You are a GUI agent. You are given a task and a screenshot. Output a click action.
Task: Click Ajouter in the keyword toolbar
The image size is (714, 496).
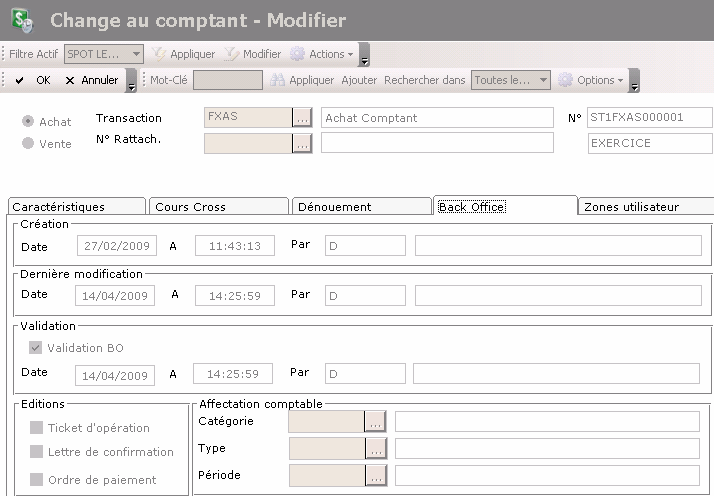click(x=359, y=80)
